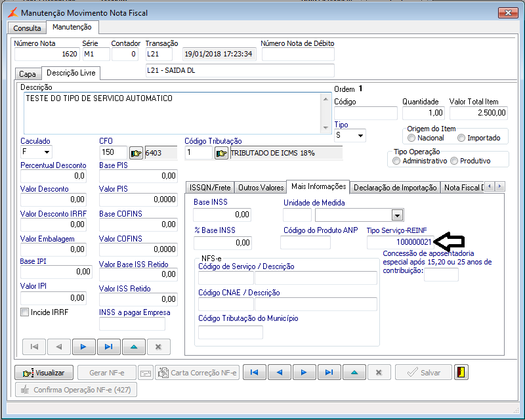Jump to last item under Incide IRRF
The height and width of the screenshot is (420, 525).
click(x=108, y=346)
